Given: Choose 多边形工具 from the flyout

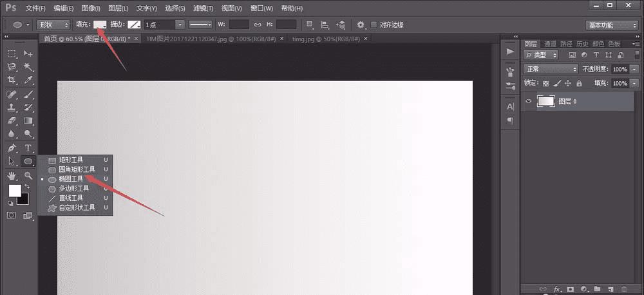Looking at the screenshot, I should pyautogui.click(x=75, y=188).
